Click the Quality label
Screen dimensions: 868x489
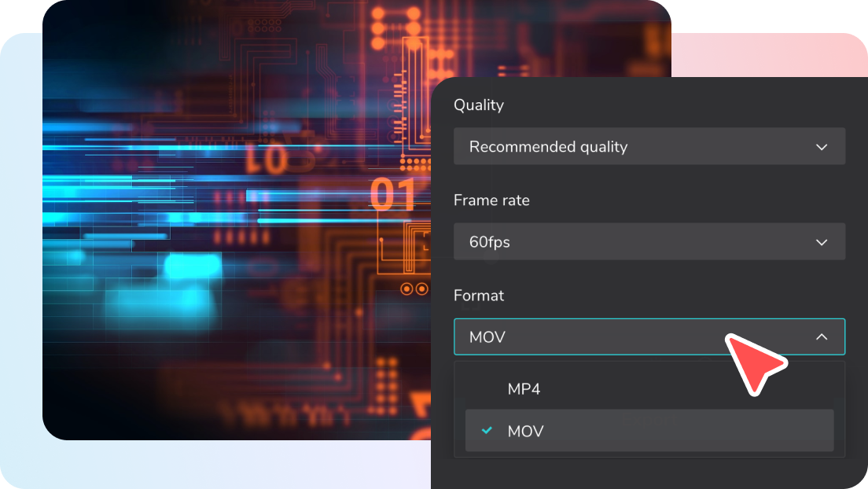point(478,105)
